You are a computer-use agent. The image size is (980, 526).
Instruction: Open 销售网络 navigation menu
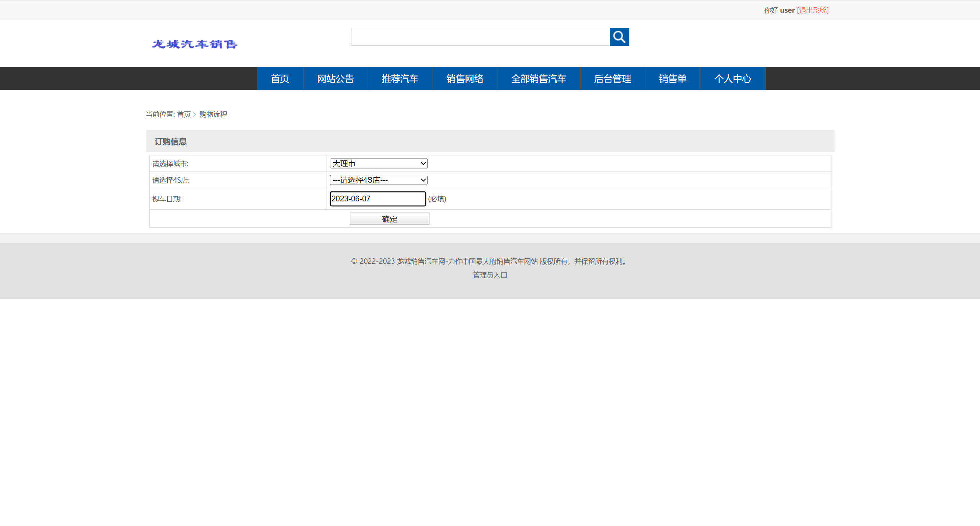pyautogui.click(x=465, y=79)
